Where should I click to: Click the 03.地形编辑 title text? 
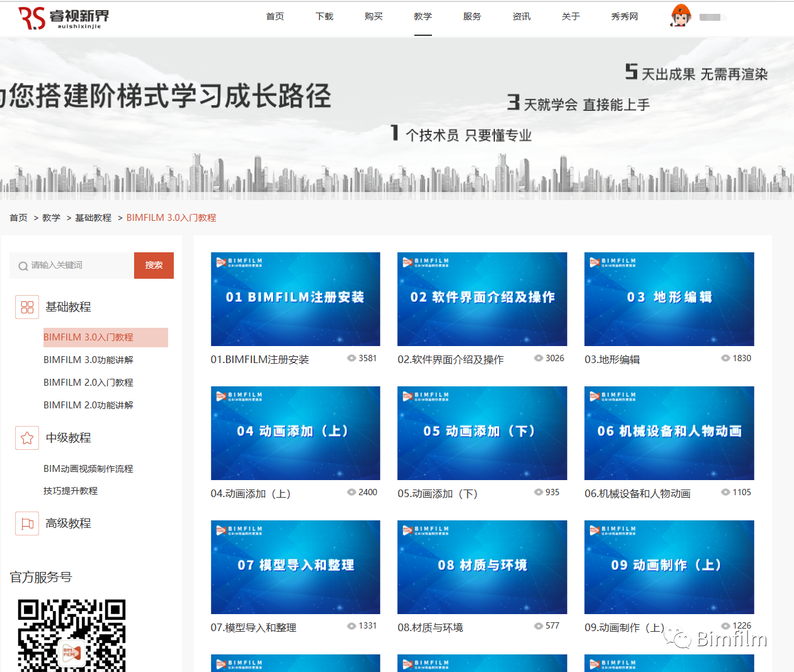click(612, 360)
